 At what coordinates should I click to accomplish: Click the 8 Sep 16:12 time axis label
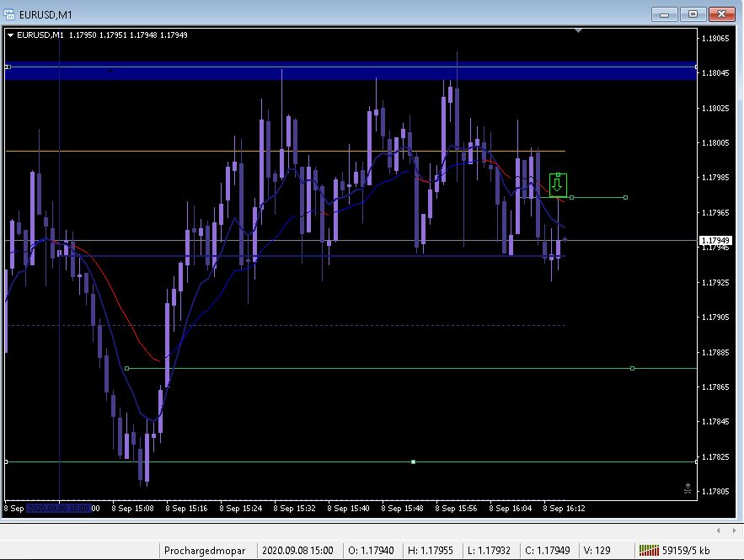[x=565, y=509]
